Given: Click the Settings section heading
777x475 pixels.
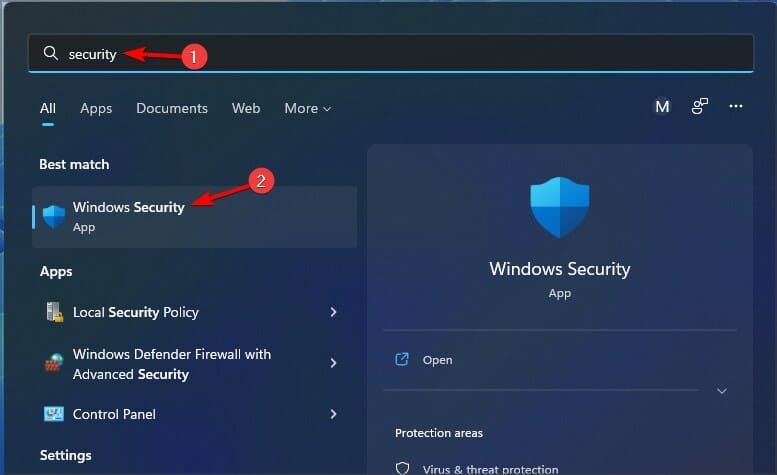Looking at the screenshot, I should click(x=65, y=455).
